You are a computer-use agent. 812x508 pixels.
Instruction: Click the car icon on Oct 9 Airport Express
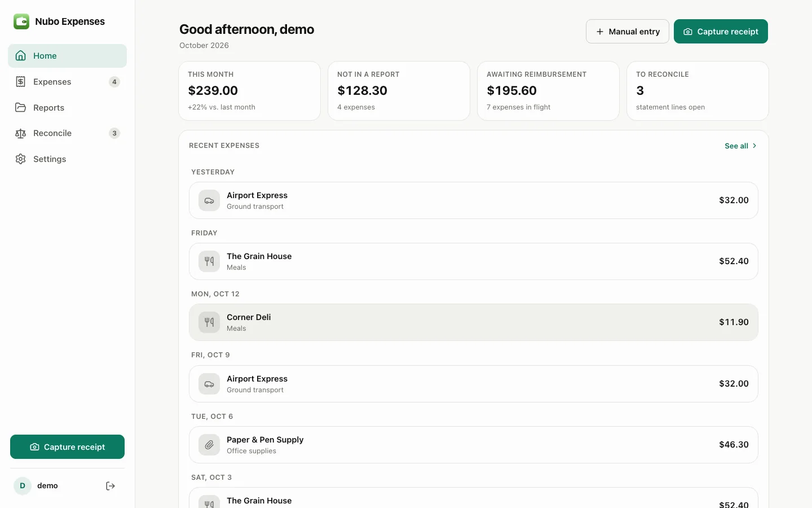click(x=209, y=384)
